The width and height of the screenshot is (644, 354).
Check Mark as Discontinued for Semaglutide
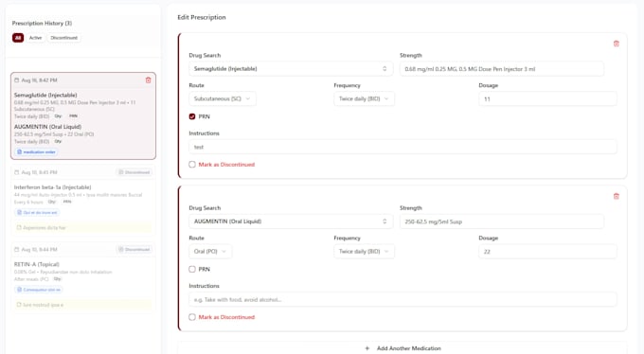click(192, 165)
